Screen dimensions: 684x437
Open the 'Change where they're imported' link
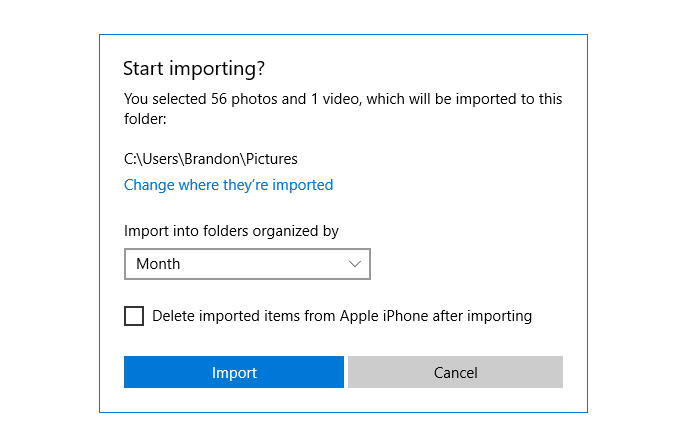228,185
